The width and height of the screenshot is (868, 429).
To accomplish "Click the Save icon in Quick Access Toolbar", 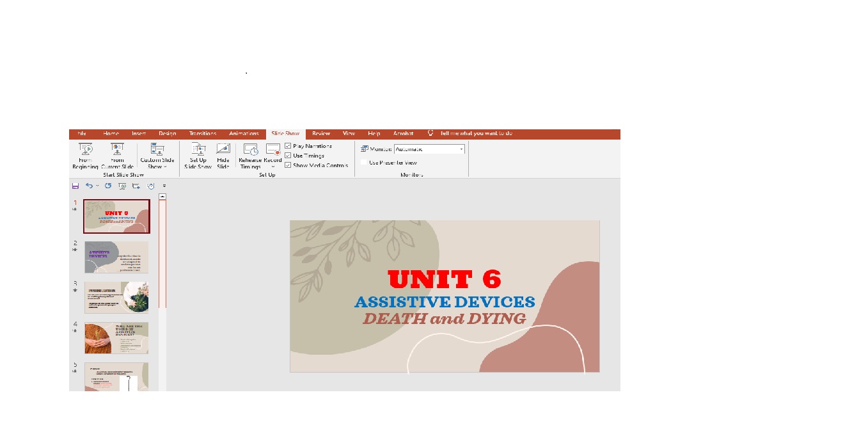I will [75, 186].
